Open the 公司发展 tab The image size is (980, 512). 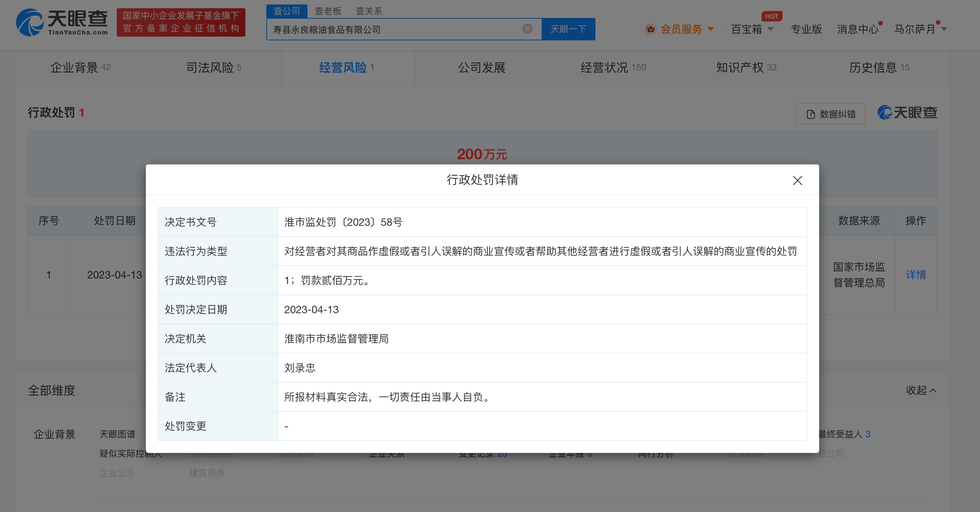tap(482, 68)
